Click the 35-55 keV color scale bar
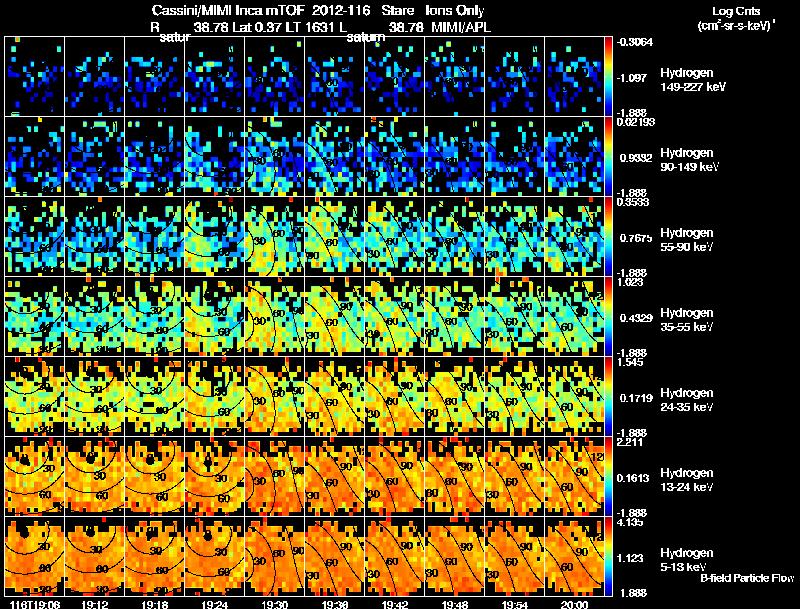Screen dimensions: 800x609 [608, 317]
